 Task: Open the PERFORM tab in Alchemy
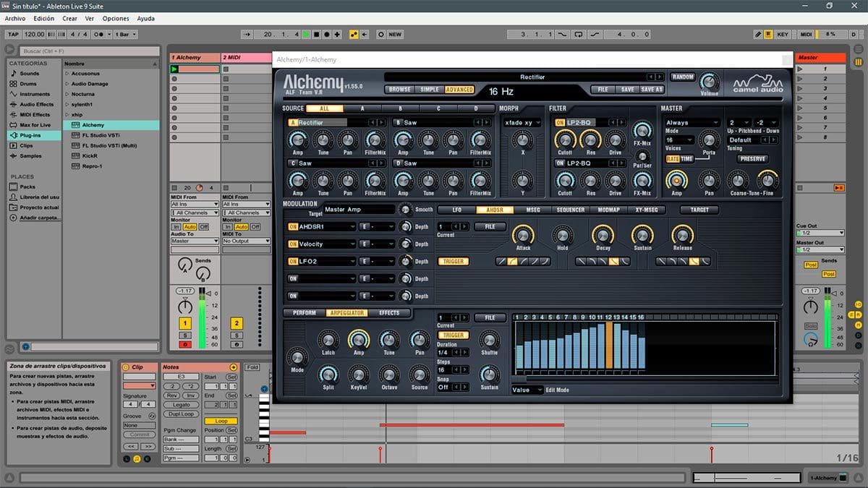(x=304, y=313)
